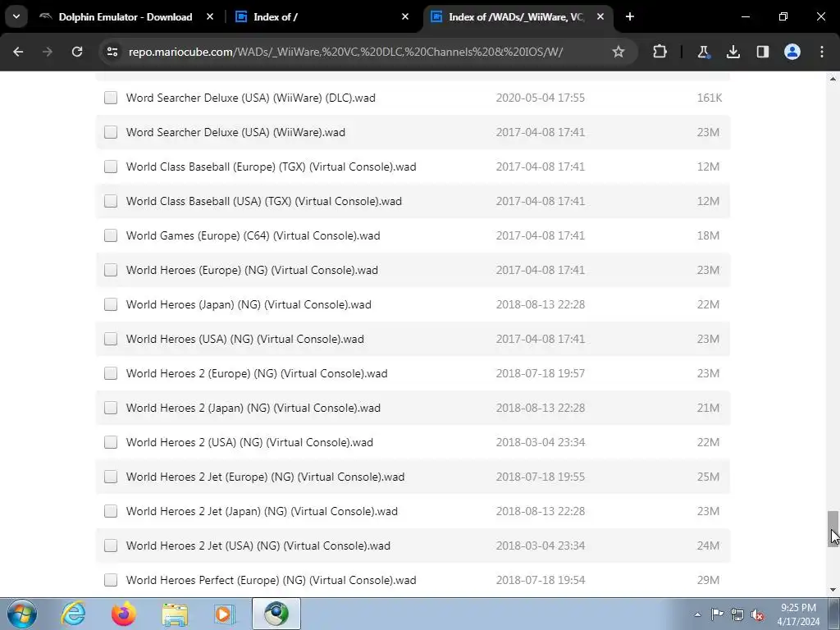Open World Class Baseball (USA) (TGX) link
Viewport: 840px width, 630px height.
pos(264,201)
